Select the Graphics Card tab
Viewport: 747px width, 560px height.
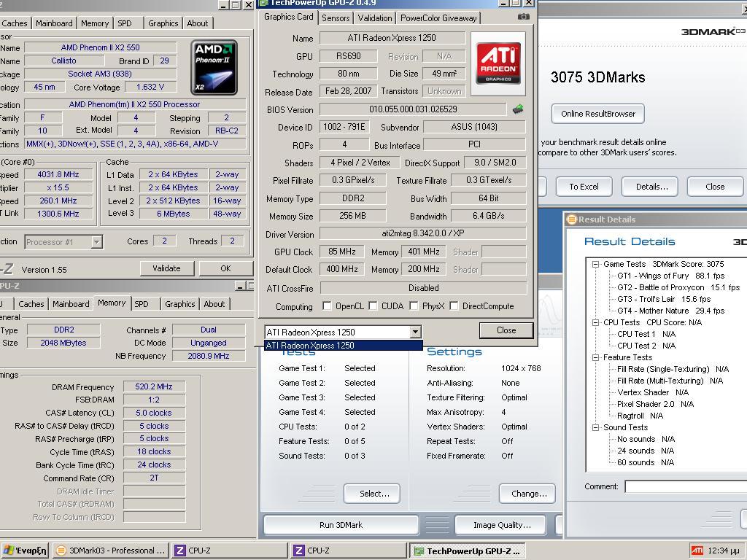pyautogui.click(x=289, y=17)
